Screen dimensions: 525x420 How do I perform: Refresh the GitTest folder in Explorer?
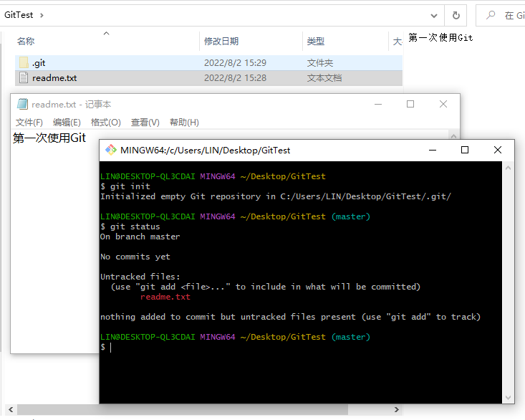point(456,15)
